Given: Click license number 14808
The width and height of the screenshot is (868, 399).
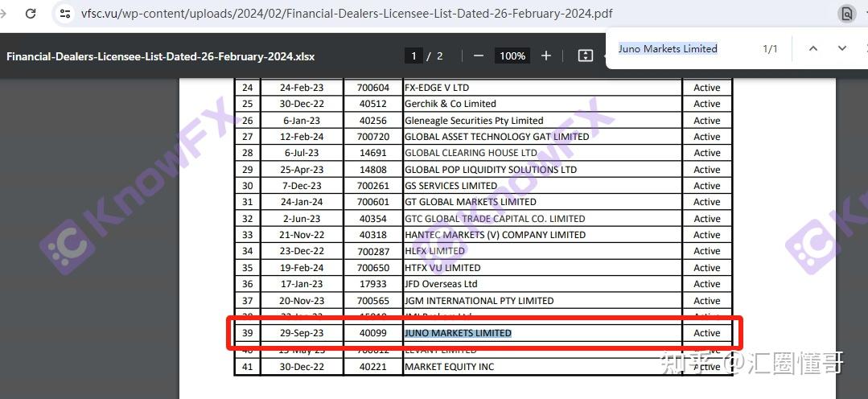Looking at the screenshot, I should pyautogui.click(x=373, y=170).
